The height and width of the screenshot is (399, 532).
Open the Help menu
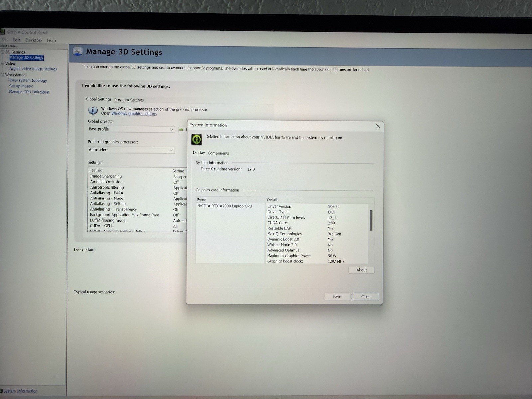pyautogui.click(x=51, y=40)
